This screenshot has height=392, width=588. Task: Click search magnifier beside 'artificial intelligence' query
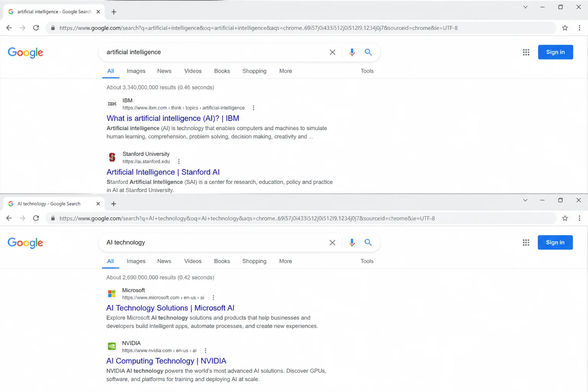368,52
